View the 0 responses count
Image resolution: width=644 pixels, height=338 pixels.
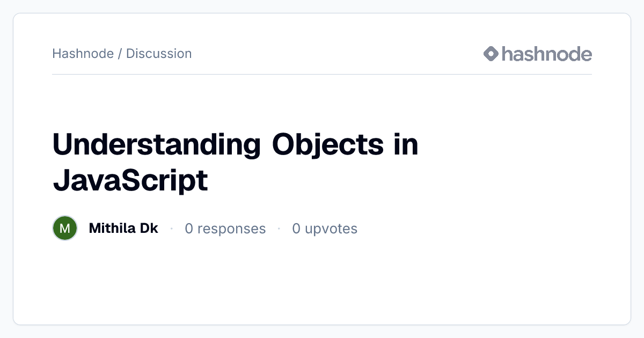(225, 229)
